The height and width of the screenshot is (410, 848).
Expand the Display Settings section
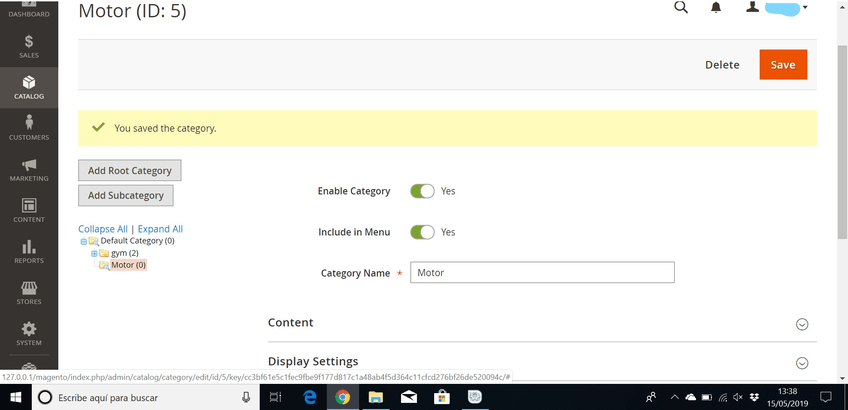(x=801, y=363)
